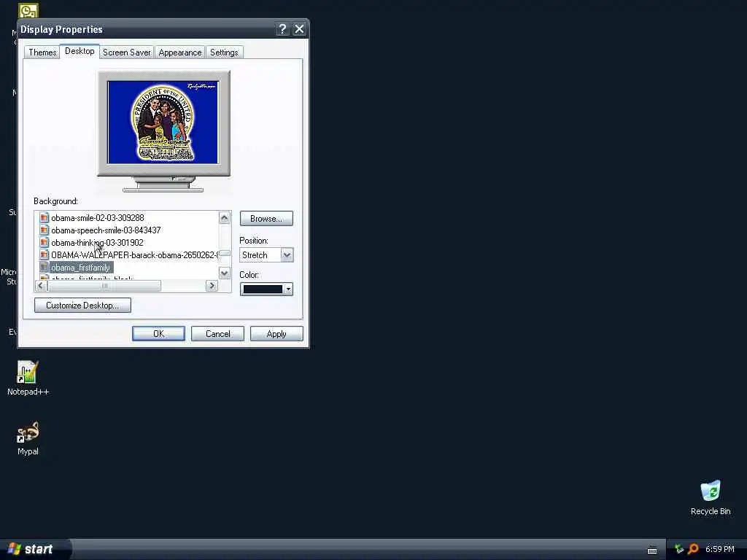Click file icon beside obama-speech-smile-03-843437
Screen dimensions: 747x560
pos(44,230)
